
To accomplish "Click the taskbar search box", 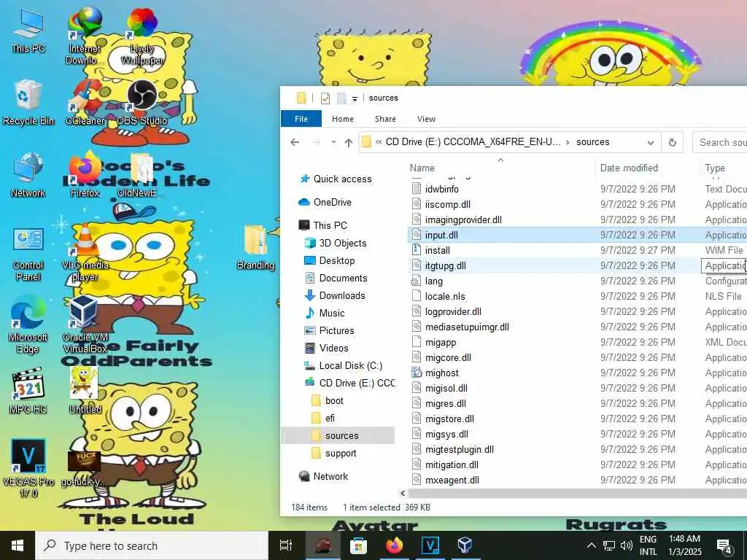I will 152,545.
